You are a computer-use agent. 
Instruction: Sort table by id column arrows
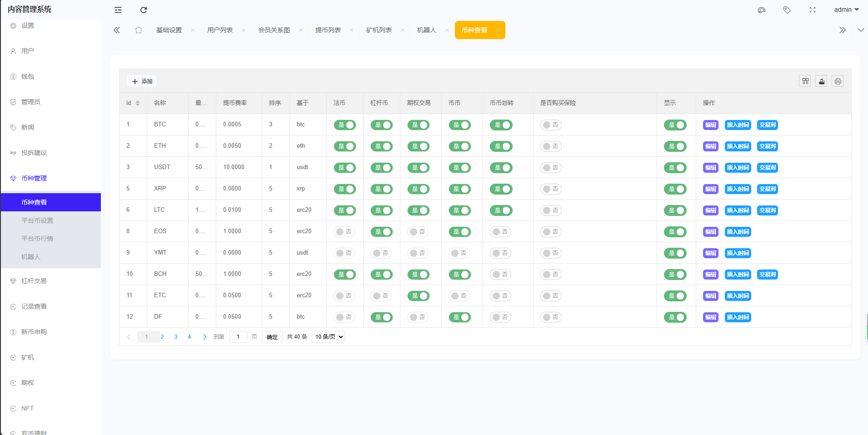tap(138, 103)
